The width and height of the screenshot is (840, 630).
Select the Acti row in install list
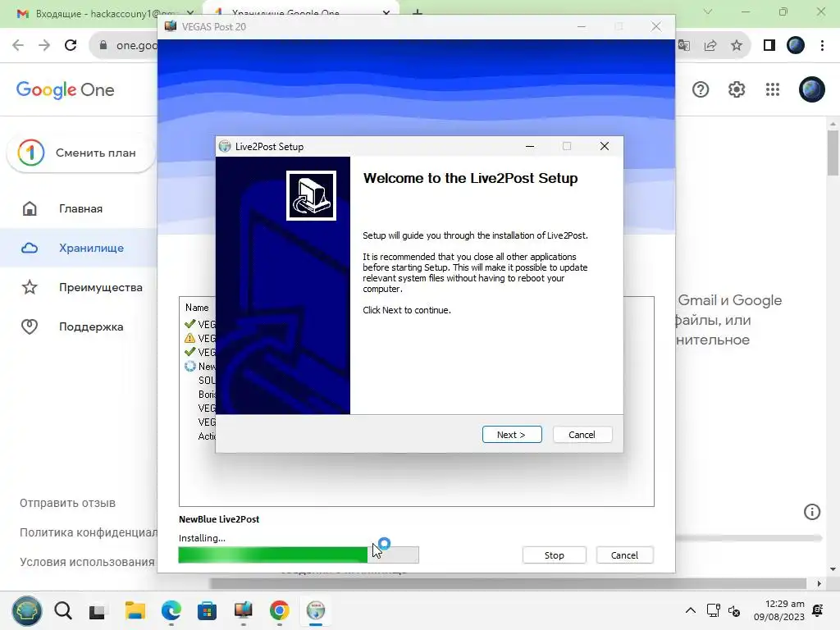pyautogui.click(x=207, y=436)
